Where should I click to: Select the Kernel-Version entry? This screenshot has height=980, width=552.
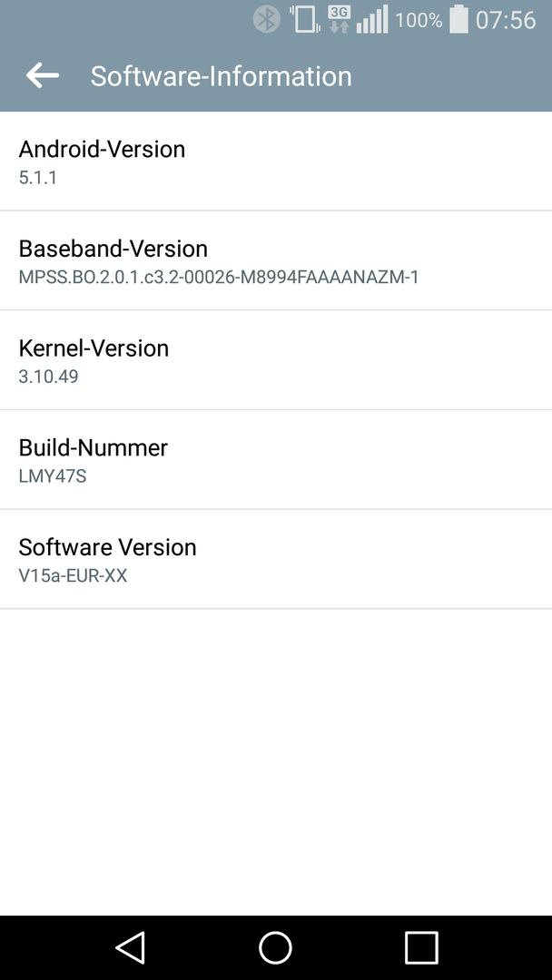click(x=276, y=360)
